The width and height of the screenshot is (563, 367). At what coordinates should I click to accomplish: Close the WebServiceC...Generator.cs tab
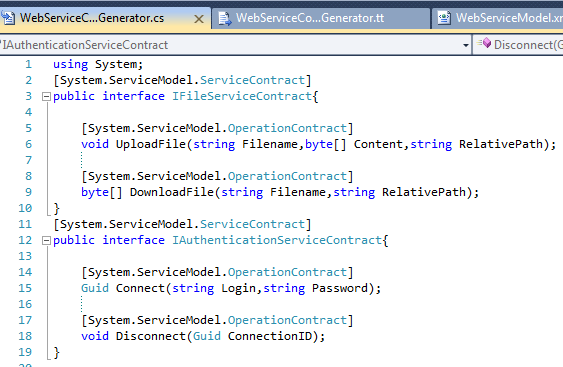coord(199,19)
